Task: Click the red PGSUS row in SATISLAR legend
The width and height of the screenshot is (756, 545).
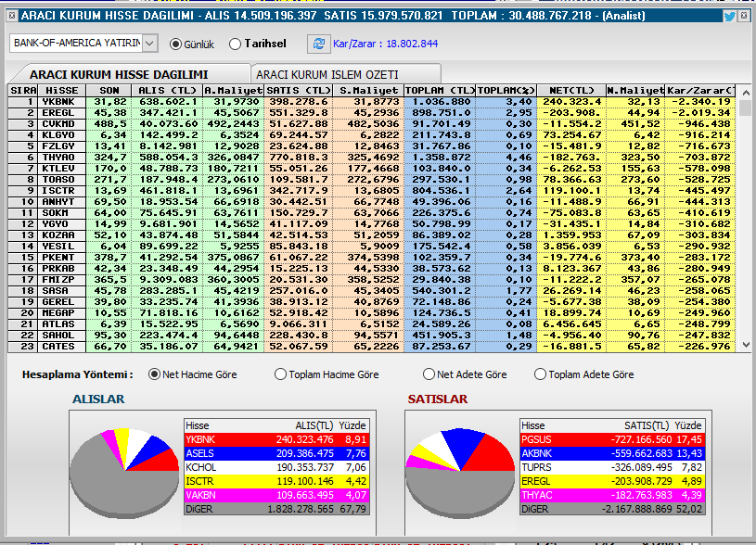Action: point(612,439)
